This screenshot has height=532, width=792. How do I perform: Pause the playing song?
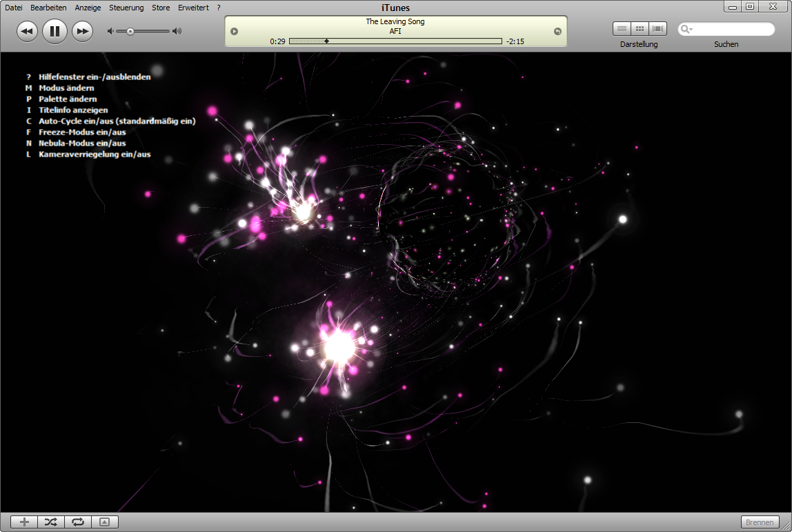[x=55, y=31]
